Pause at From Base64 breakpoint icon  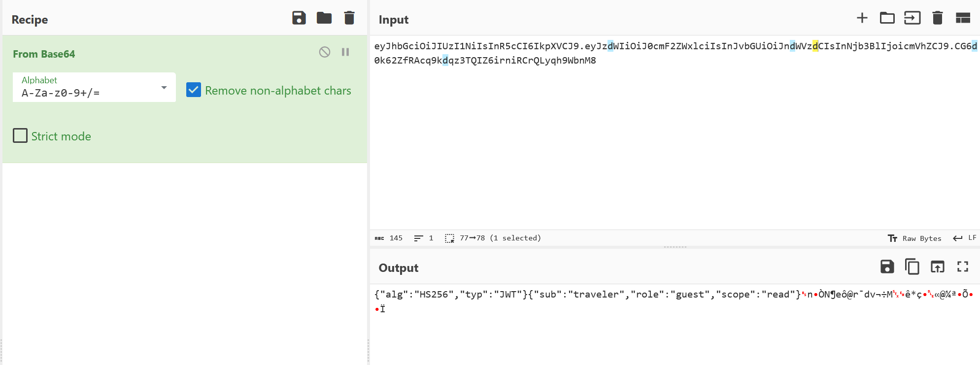(x=345, y=52)
